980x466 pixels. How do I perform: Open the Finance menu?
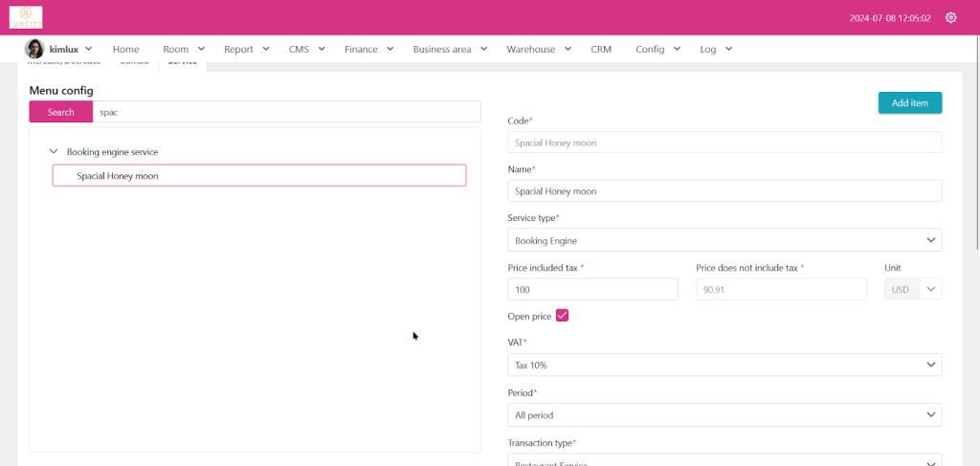click(x=368, y=49)
